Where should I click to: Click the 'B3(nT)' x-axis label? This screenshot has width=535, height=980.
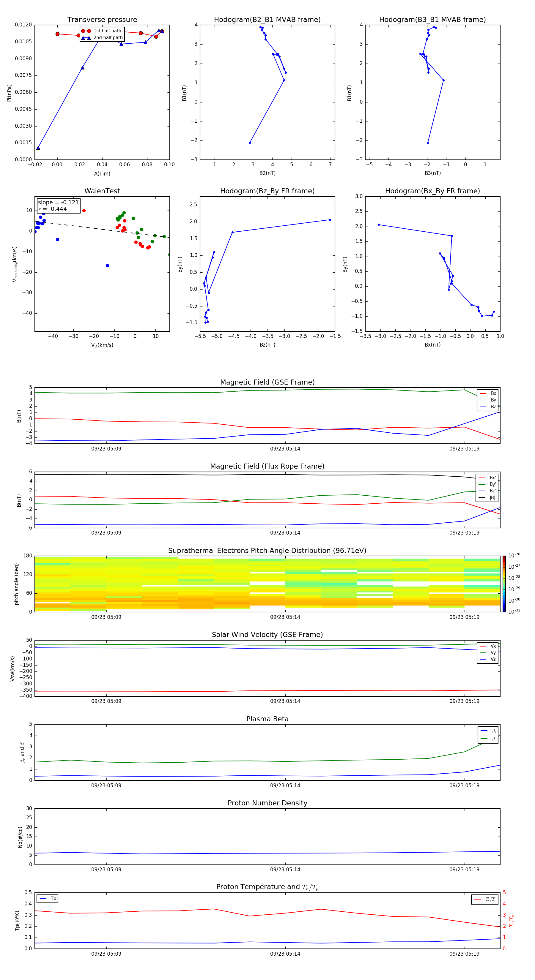click(432, 173)
